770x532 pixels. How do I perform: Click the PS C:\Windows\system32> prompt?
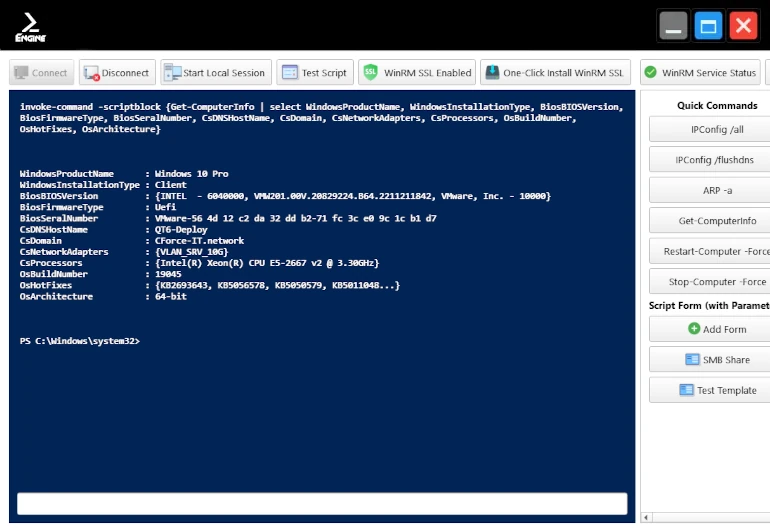pyautogui.click(x=80, y=341)
